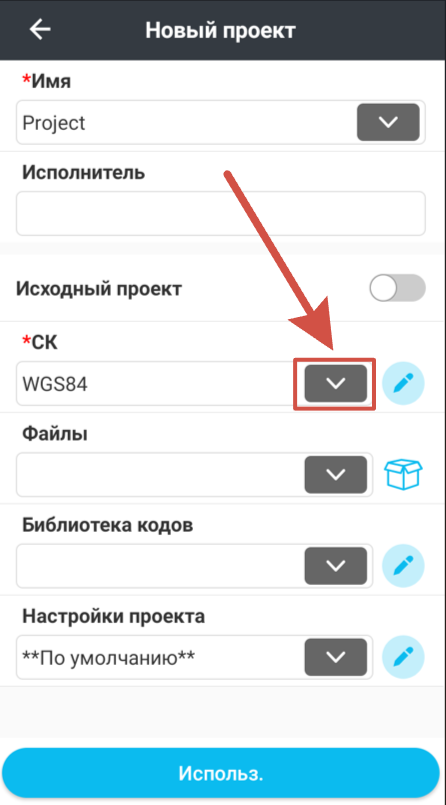This screenshot has height=805, width=446.
Task: Expand the Файлы dropdown arrow
Action: coord(336,474)
